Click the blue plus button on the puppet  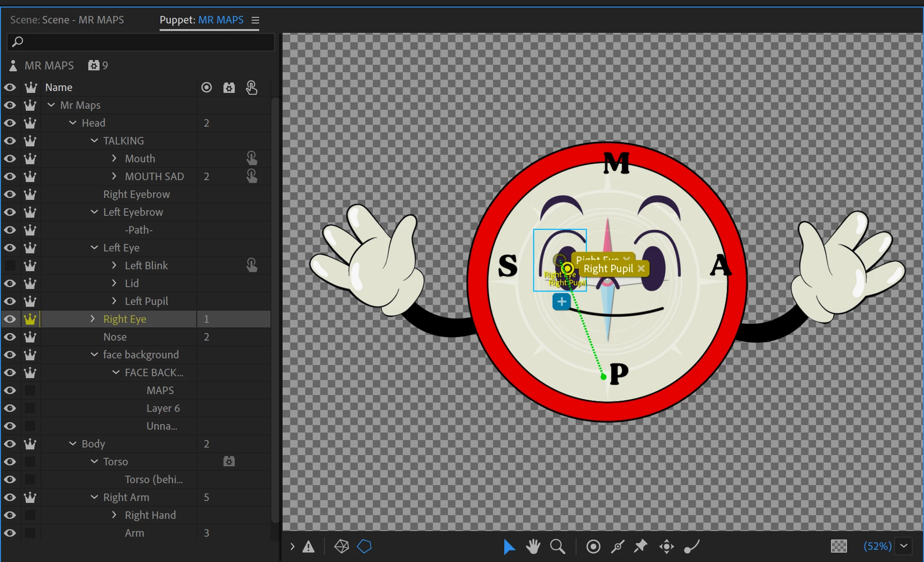click(x=562, y=302)
